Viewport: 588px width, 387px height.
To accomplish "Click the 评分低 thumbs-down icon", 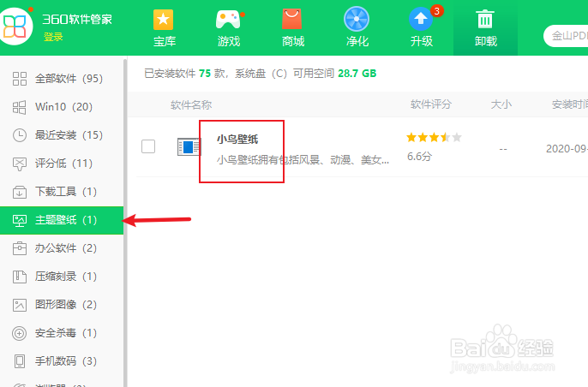I will 20,164.
